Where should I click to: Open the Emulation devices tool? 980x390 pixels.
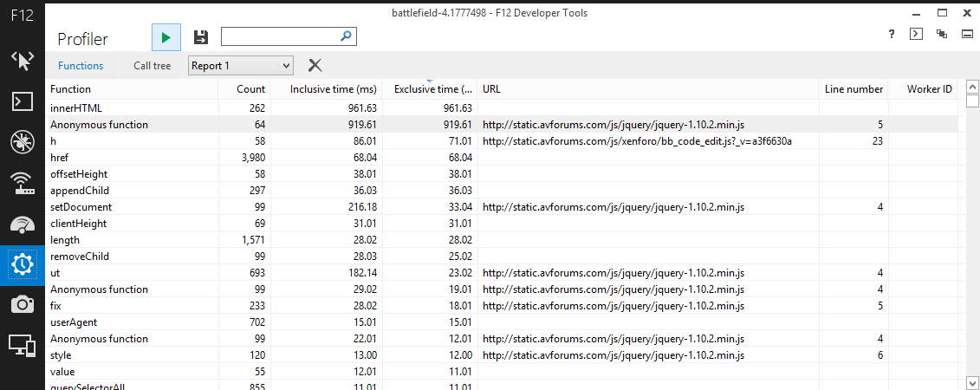(21, 345)
